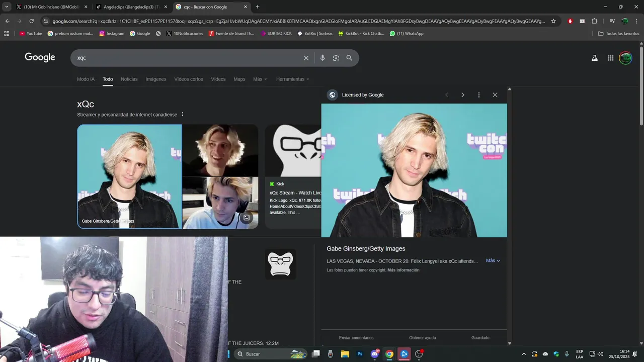Close the image preview panel
Viewport: 644px width, 362px height.
[495, 95]
